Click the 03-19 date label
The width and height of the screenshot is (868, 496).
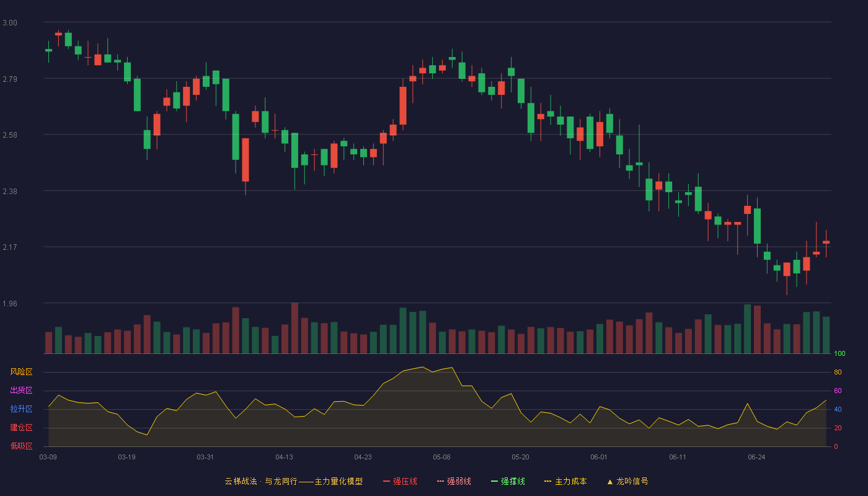[126, 457]
